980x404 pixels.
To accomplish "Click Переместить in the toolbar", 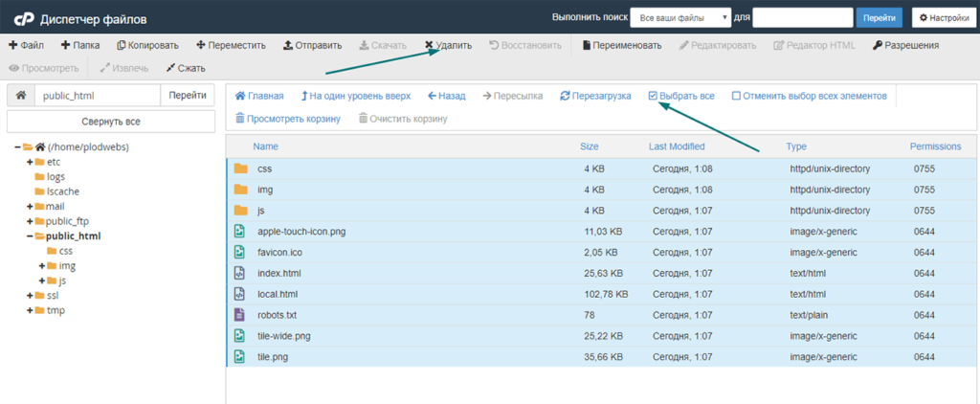I will tap(232, 45).
